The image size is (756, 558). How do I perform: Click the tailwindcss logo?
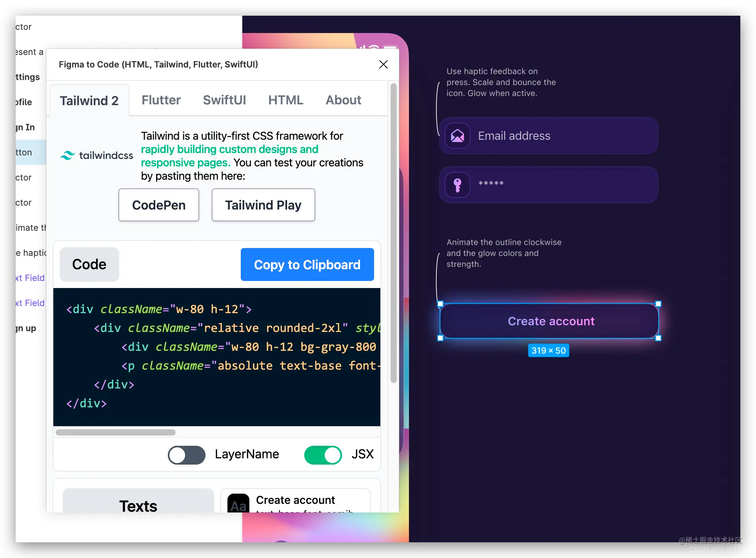click(96, 155)
